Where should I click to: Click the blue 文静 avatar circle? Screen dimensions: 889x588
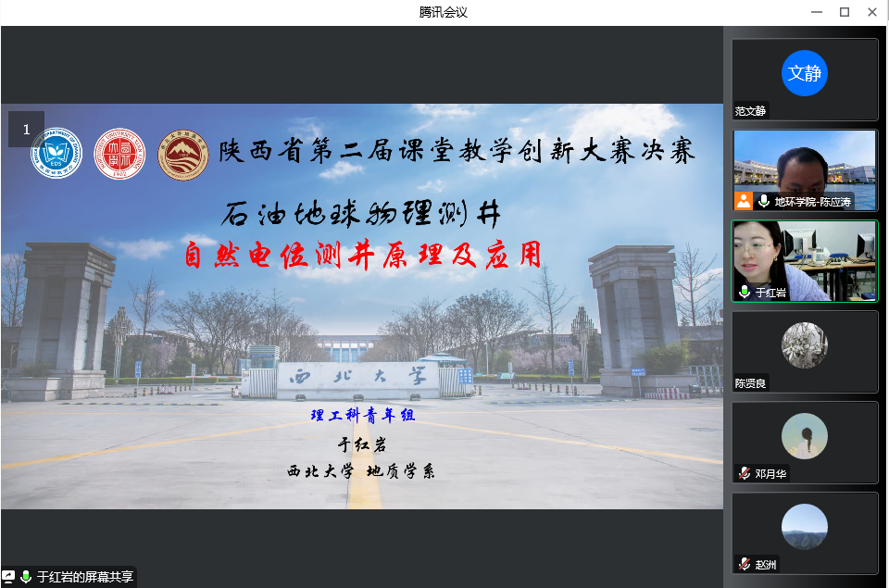tap(804, 73)
